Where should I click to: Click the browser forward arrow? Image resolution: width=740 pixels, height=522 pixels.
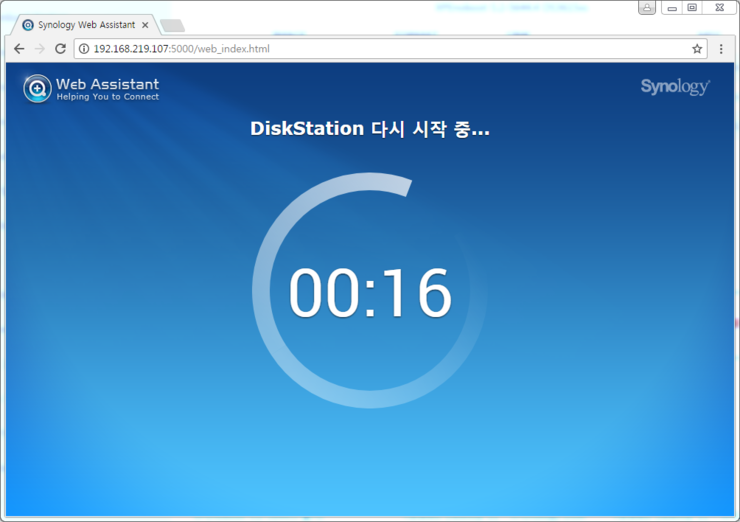point(40,49)
